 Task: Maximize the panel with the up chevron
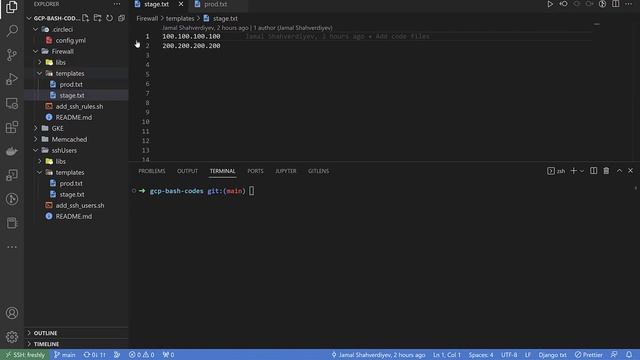(x=619, y=171)
